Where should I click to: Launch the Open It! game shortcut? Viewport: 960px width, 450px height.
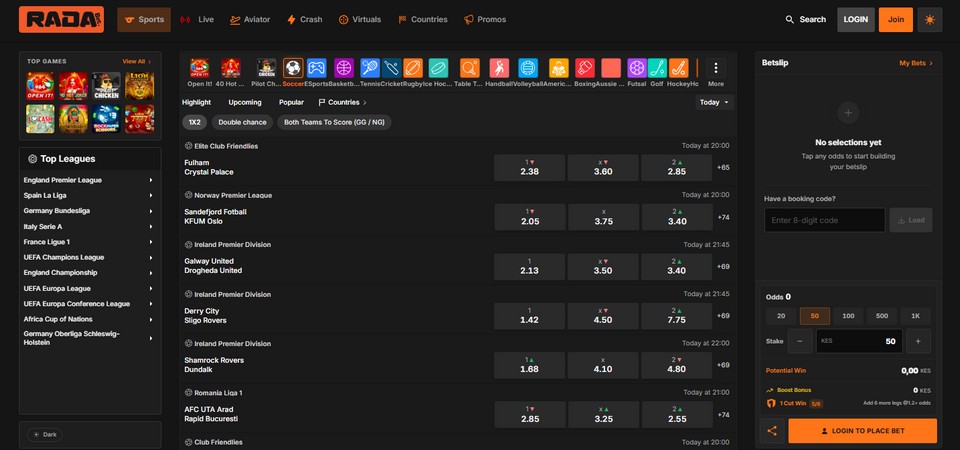(x=200, y=68)
